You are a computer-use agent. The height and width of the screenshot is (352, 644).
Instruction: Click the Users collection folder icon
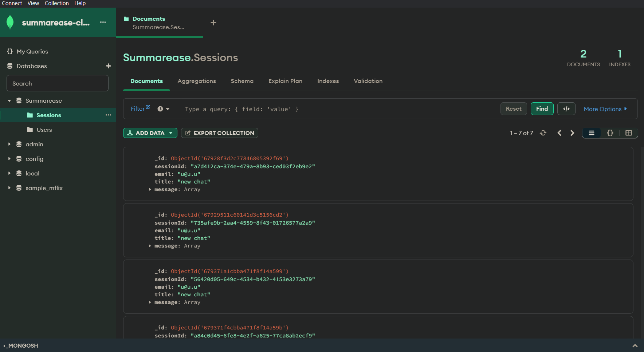(x=30, y=130)
